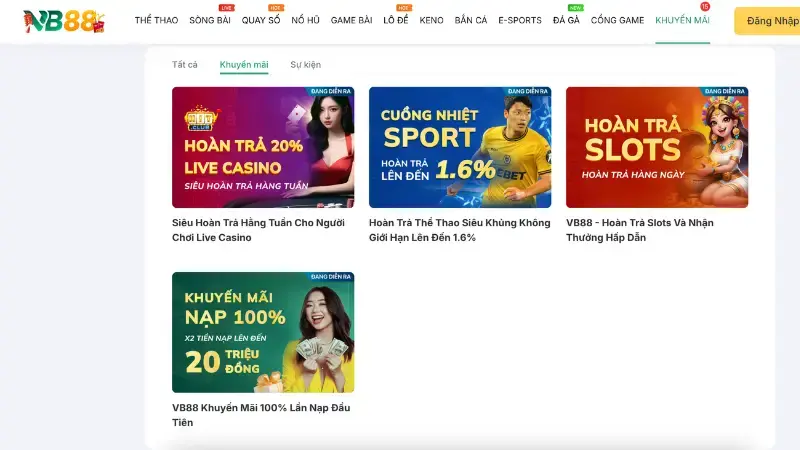800x450 pixels.
Task: Open the E-Sports section
Action: [519, 20]
